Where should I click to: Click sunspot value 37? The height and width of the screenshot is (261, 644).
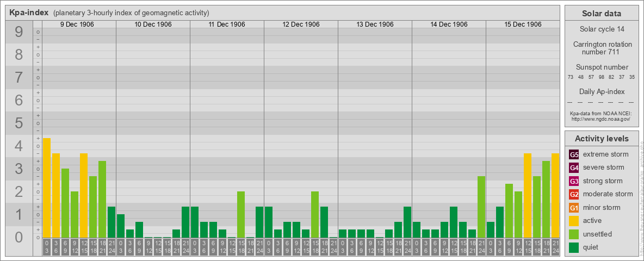point(622,77)
